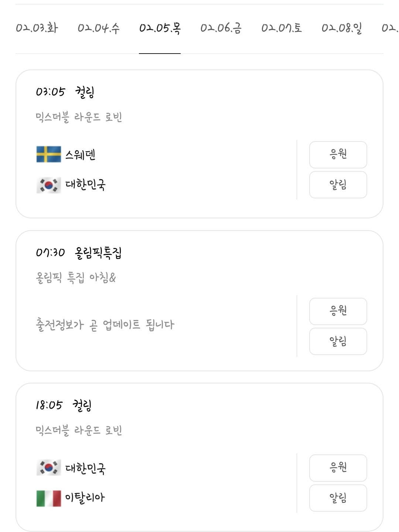The height and width of the screenshot is (532, 399).
Task: Turn on 알림 for 07:30 올림픽특집
Action: click(338, 341)
